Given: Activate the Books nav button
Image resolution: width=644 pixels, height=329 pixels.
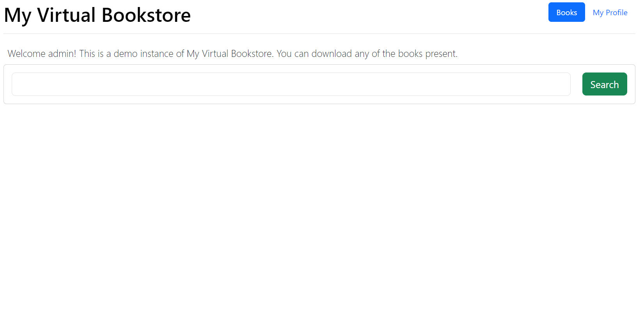Looking at the screenshot, I should click(x=566, y=12).
